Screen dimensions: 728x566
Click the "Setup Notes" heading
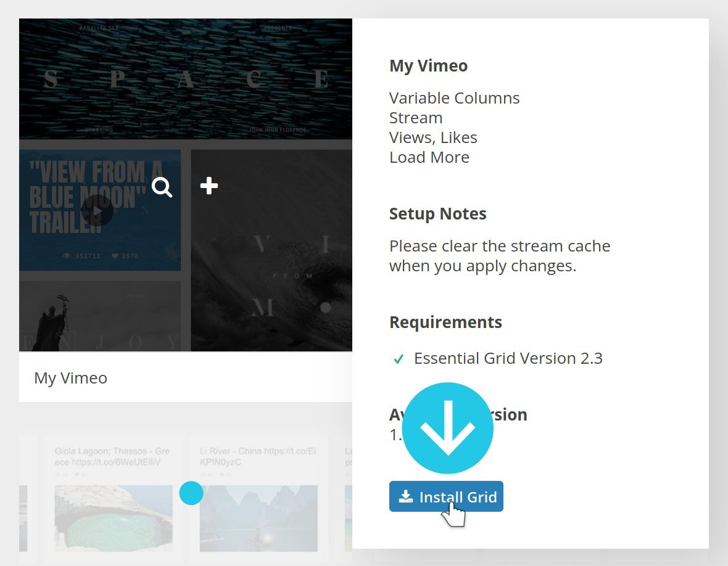pyautogui.click(x=438, y=214)
